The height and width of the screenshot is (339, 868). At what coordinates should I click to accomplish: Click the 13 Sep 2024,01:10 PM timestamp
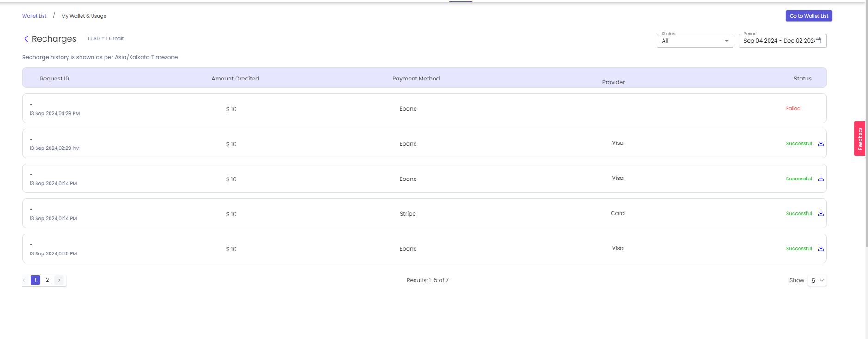tap(53, 253)
